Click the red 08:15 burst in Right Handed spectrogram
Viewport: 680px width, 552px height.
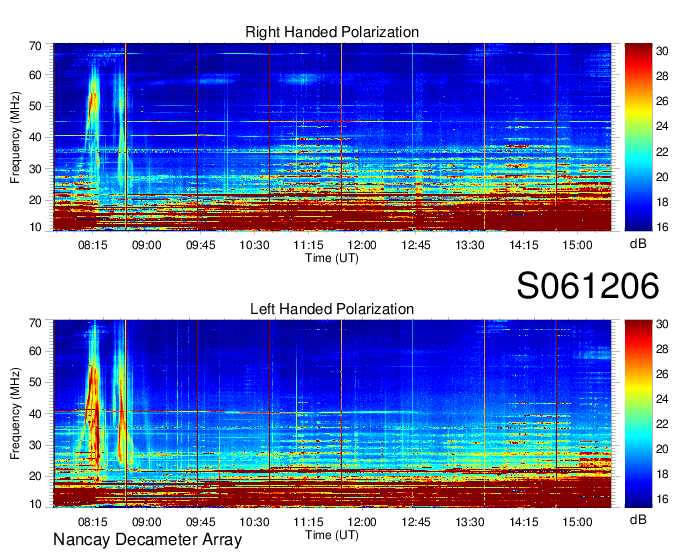(92, 104)
